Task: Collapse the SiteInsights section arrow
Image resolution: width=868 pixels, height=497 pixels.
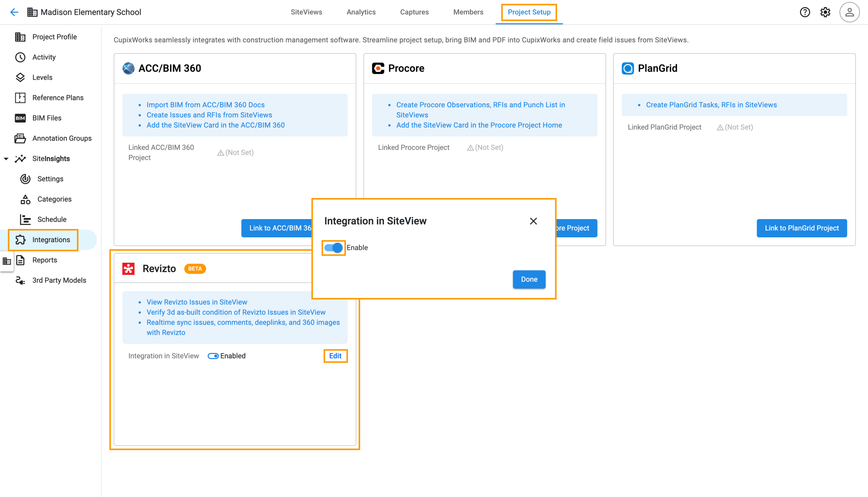Action: click(6, 159)
